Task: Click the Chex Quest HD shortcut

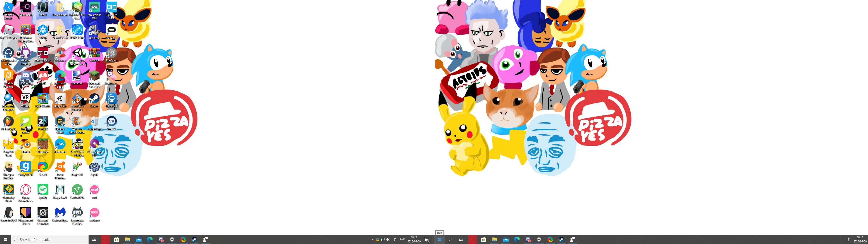Action: click(94, 148)
